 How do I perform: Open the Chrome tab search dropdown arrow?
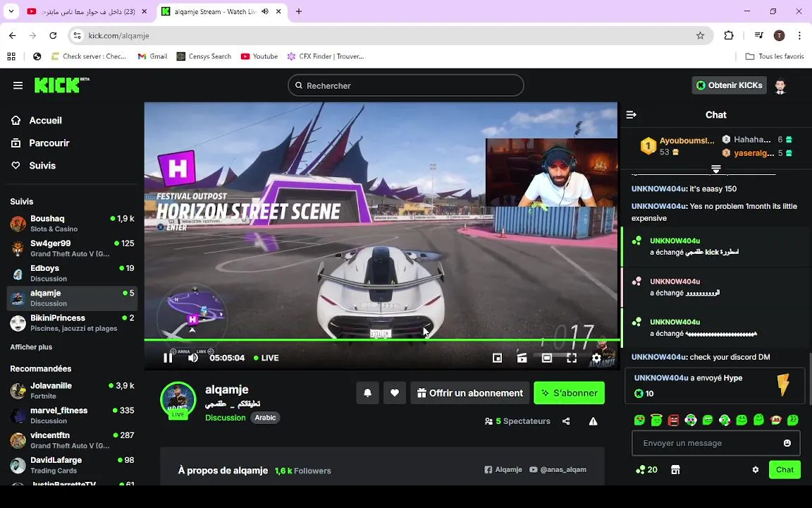[11, 11]
